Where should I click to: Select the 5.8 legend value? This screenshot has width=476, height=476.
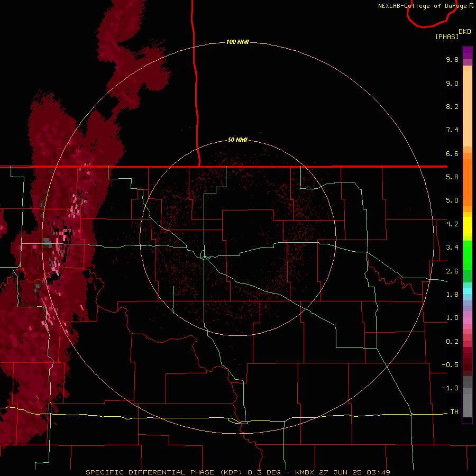452,177
